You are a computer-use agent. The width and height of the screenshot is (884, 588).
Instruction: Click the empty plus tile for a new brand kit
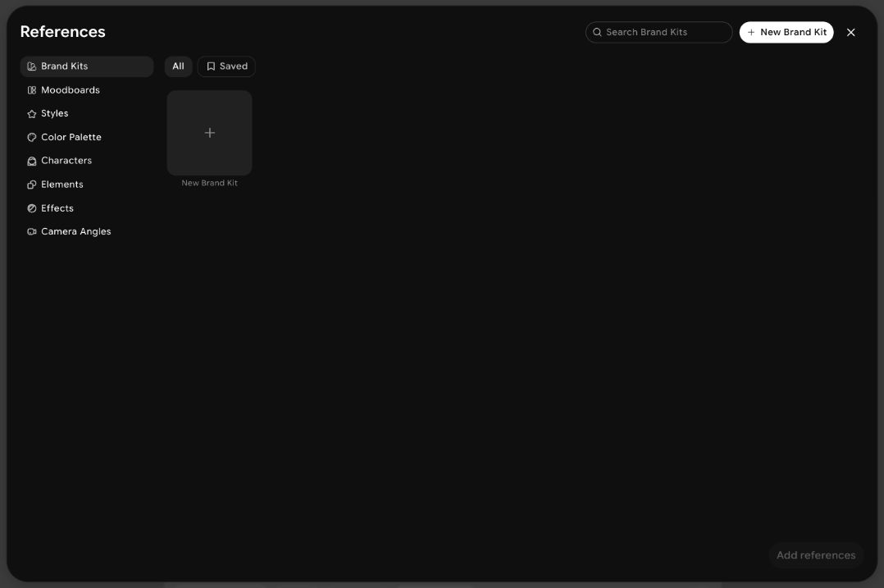(x=209, y=133)
